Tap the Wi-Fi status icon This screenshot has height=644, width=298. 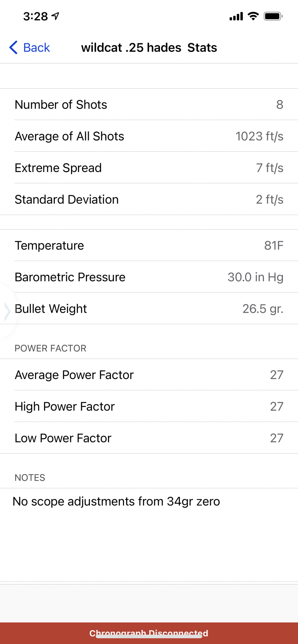coord(253,16)
